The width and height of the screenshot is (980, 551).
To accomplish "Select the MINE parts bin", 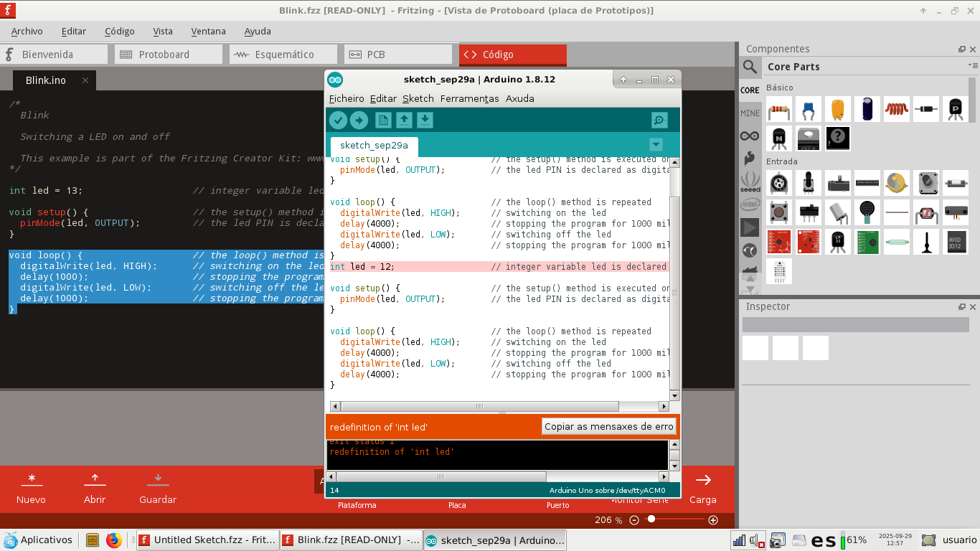I will pos(750,113).
